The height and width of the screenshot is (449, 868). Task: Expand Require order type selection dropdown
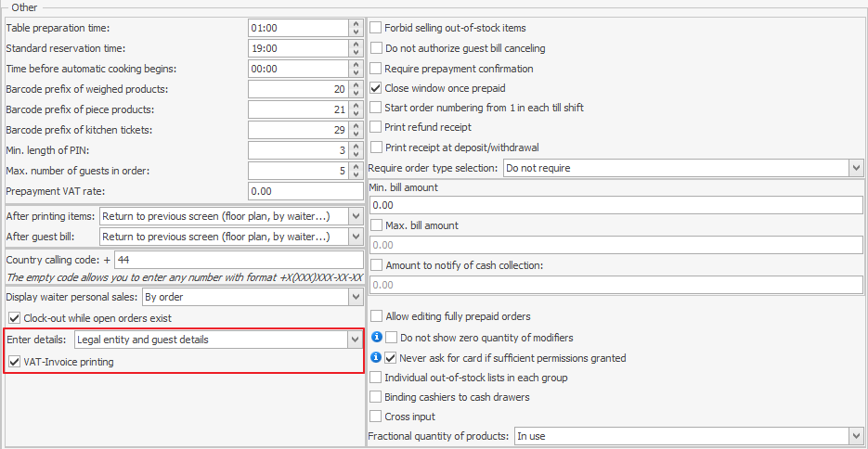tap(855, 168)
